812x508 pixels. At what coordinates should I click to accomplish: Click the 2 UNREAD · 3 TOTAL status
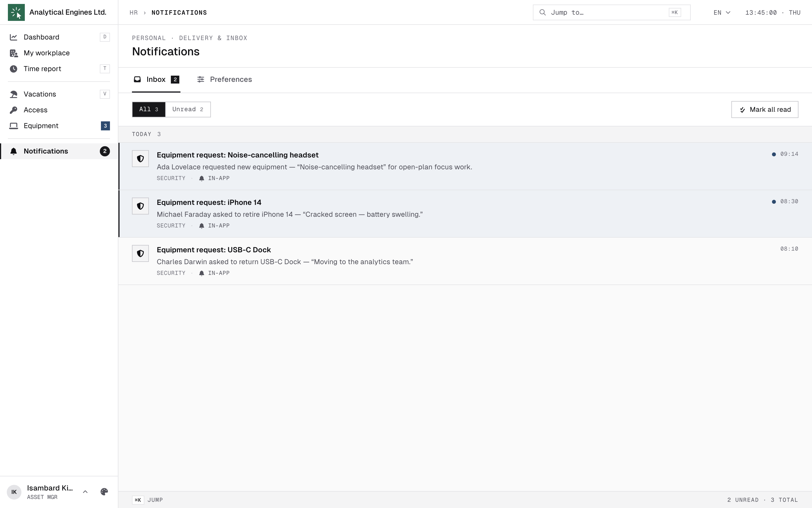tap(762, 500)
